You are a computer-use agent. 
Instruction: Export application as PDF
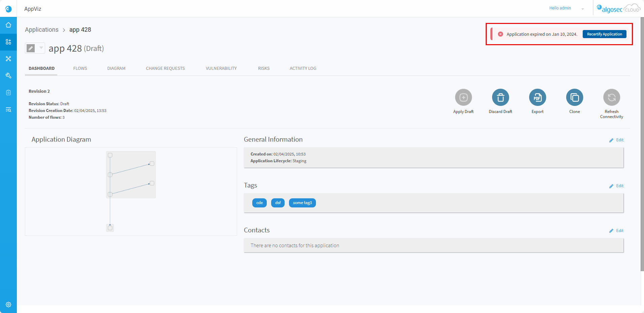pos(537,97)
